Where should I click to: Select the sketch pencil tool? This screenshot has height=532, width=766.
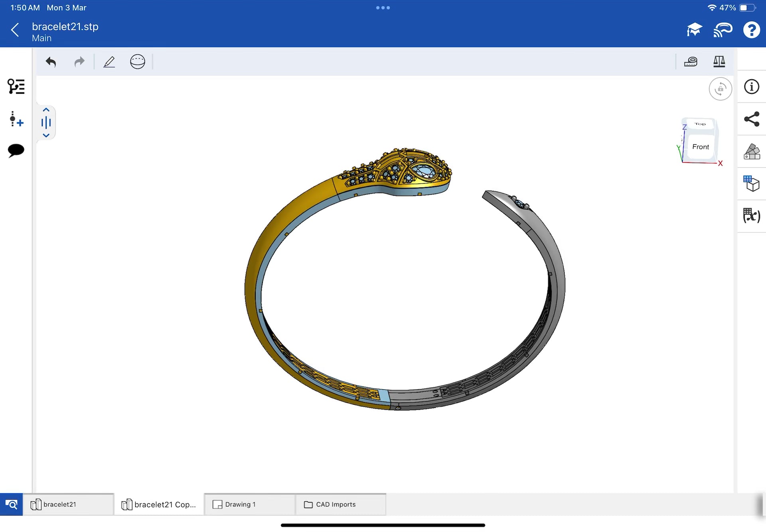click(109, 62)
